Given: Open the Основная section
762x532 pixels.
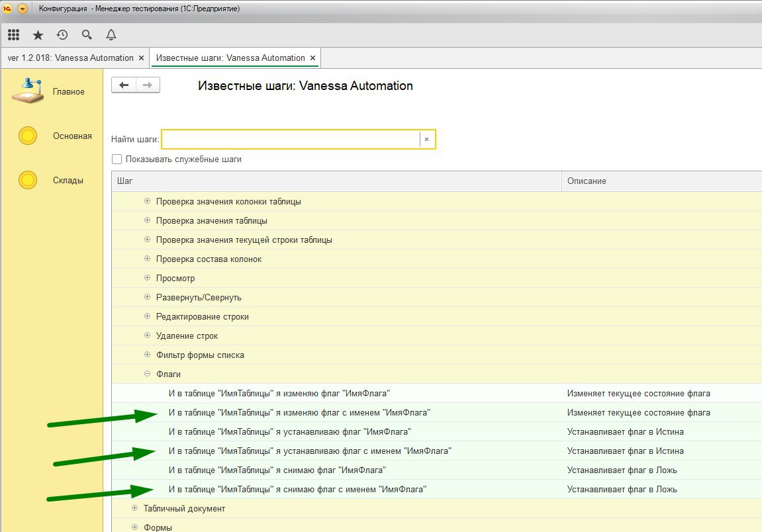Looking at the screenshot, I should (x=72, y=136).
